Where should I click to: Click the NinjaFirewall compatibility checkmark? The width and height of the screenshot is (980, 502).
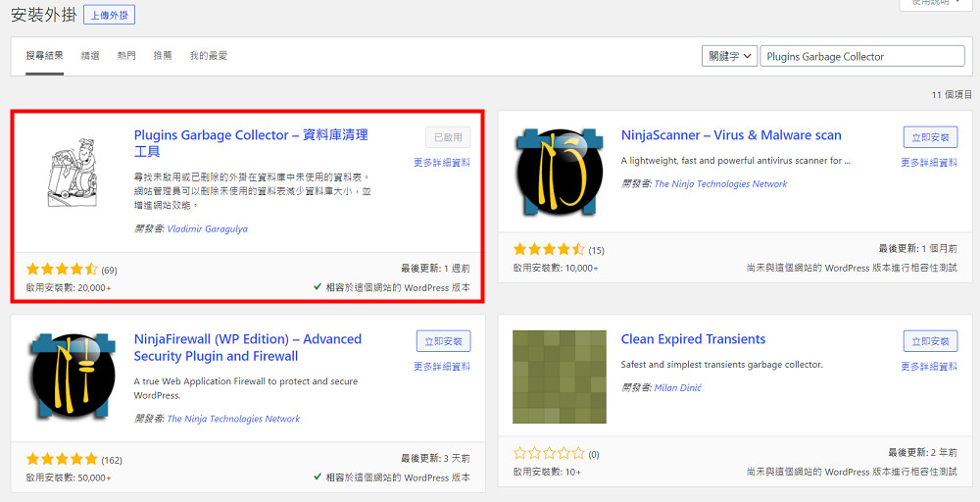click(318, 477)
